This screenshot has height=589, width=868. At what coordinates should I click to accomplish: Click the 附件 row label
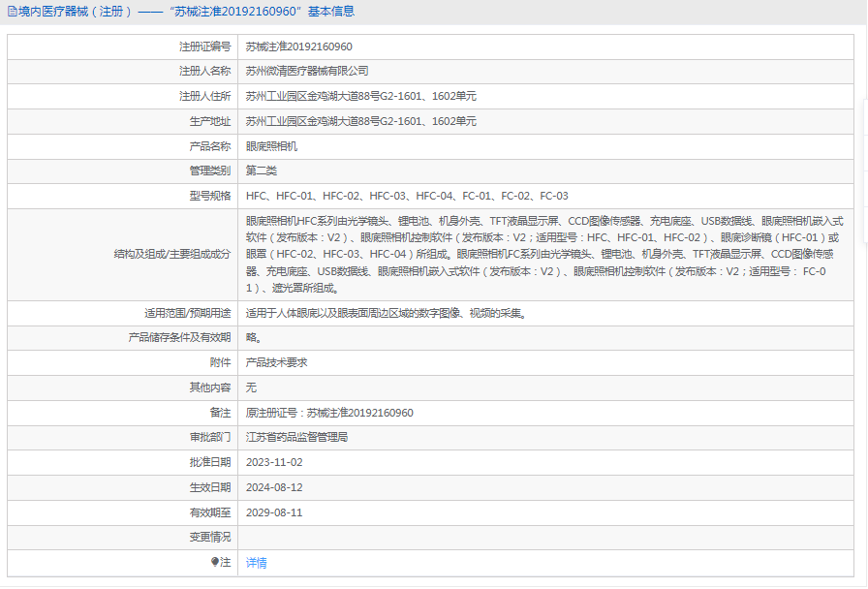tap(220, 362)
